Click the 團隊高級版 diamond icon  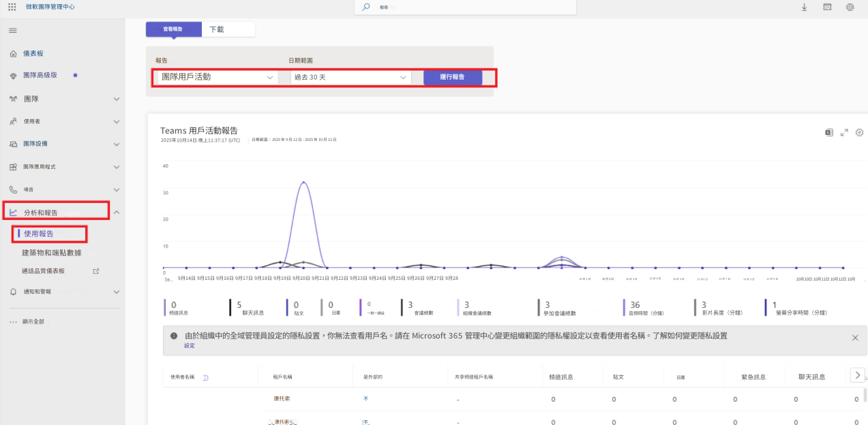(13, 76)
